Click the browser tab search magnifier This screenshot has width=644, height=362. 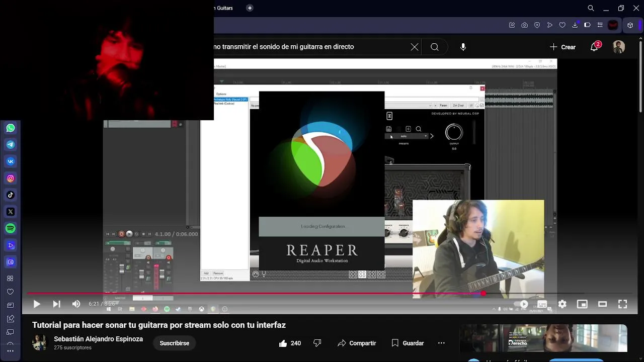(x=591, y=8)
